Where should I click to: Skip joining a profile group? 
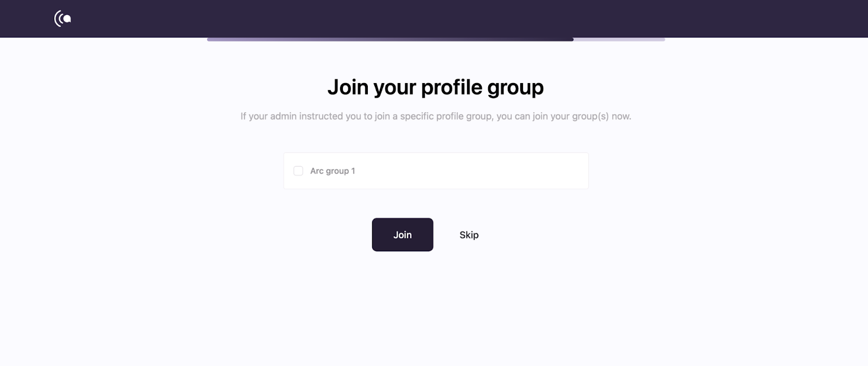469,235
